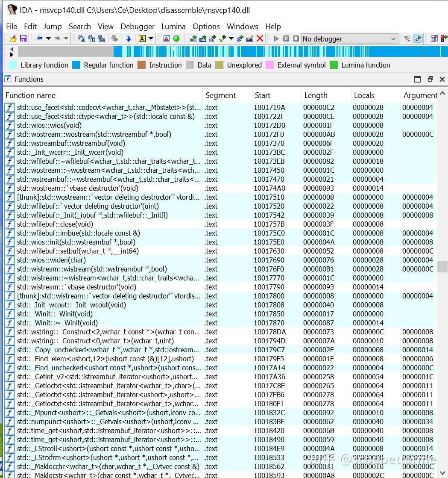Jump back with the blue left arrow
The height and width of the screenshot is (478, 448).
(39, 39)
